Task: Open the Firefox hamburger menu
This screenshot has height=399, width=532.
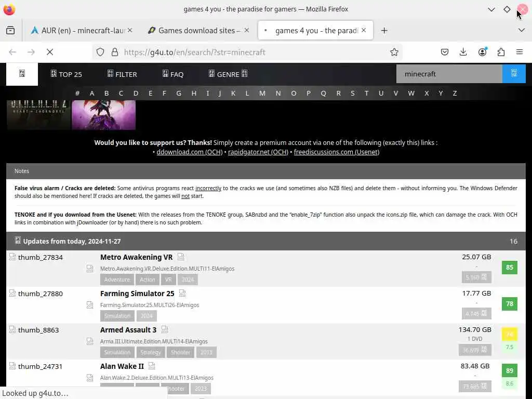Action: pos(519,52)
